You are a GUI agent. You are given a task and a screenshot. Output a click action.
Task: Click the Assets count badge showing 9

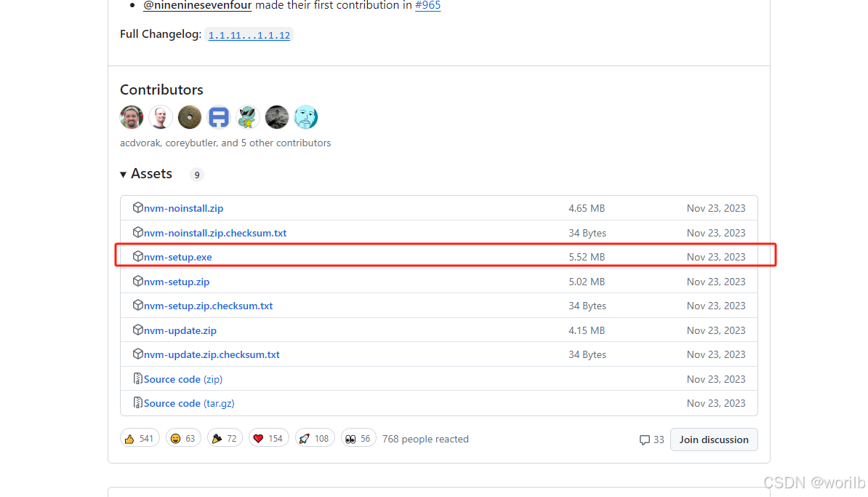[x=196, y=175]
